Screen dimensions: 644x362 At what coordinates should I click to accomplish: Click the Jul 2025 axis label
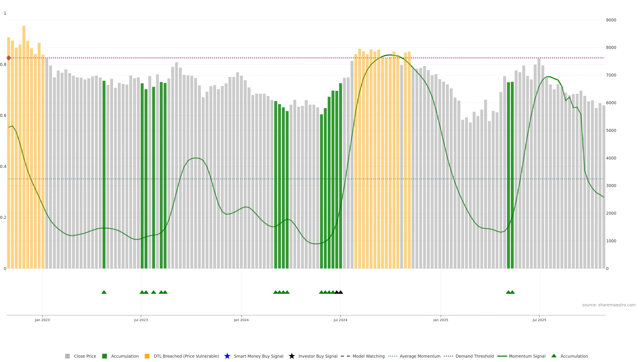click(x=539, y=320)
